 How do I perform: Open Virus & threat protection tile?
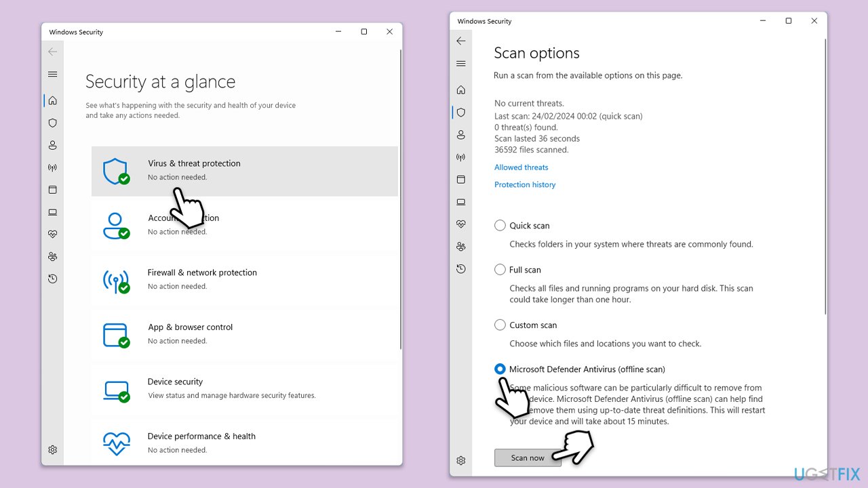click(244, 171)
